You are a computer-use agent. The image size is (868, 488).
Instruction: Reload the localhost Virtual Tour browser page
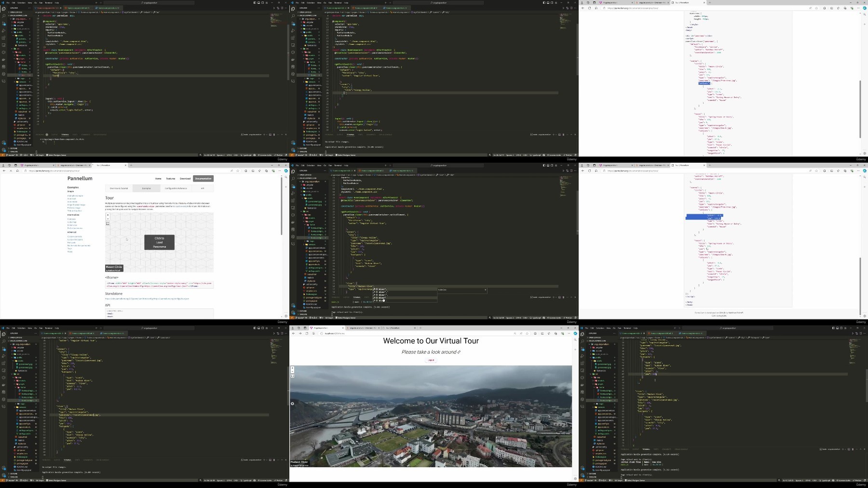point(307,334)
